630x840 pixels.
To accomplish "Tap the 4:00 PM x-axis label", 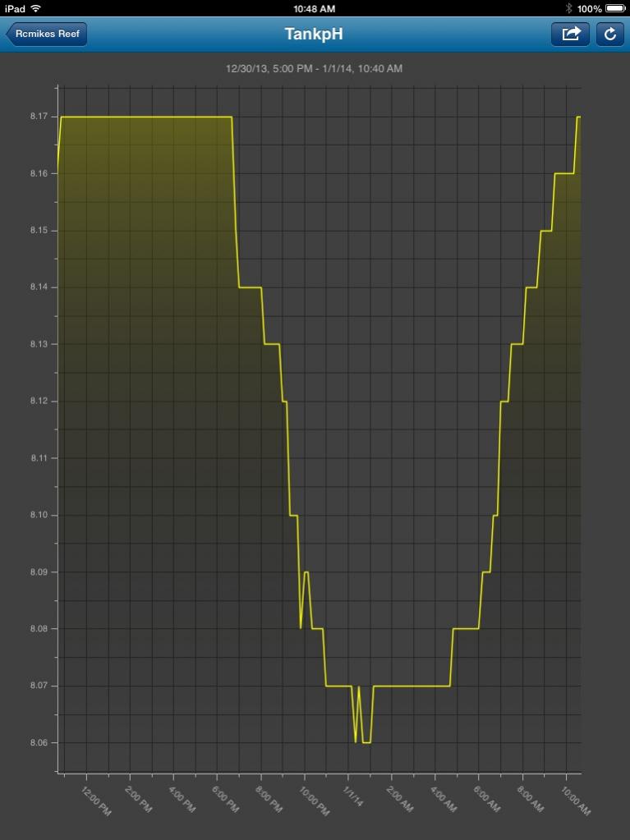I will coord(182,799).
